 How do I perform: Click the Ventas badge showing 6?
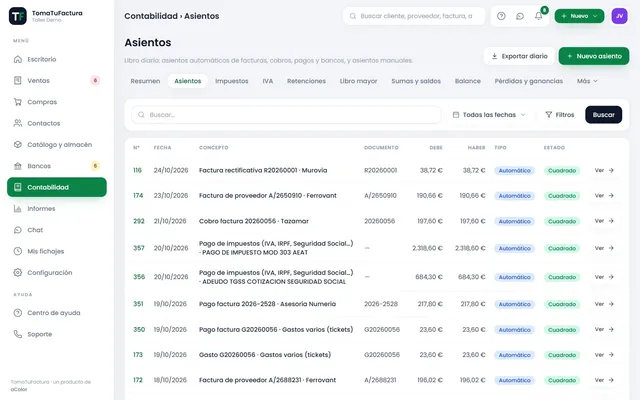pyautogui.click(x=95, y=80)
